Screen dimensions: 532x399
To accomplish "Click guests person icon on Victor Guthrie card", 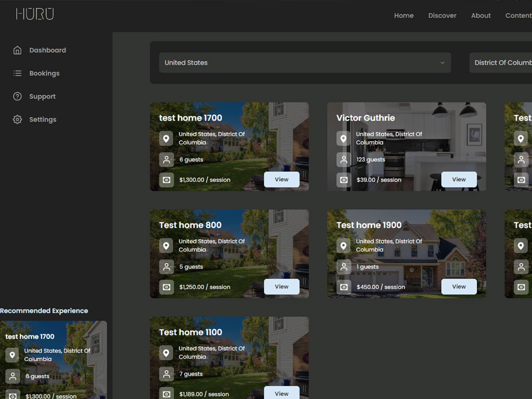I will [344, 160].
